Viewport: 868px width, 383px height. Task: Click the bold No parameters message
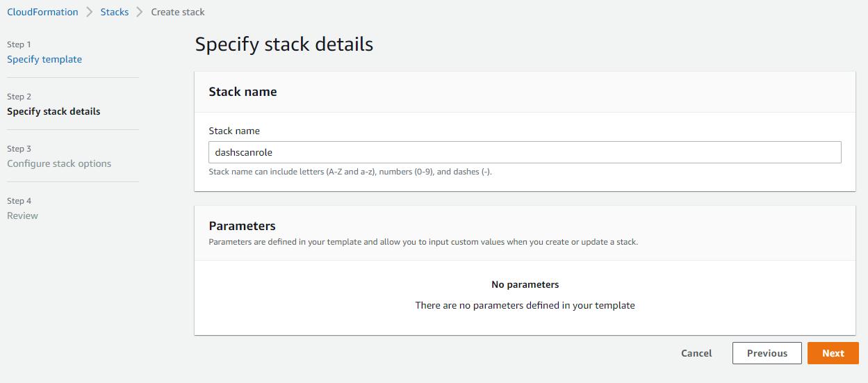525,284
